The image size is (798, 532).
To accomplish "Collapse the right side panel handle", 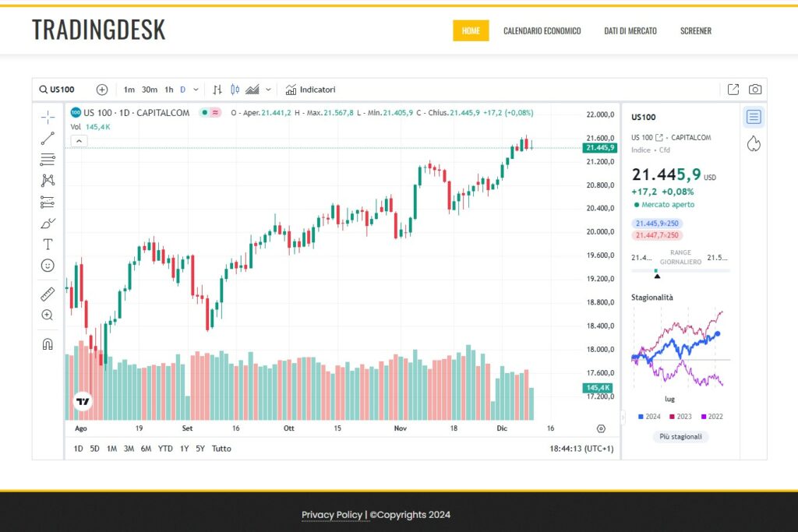I will pos(623,417).
